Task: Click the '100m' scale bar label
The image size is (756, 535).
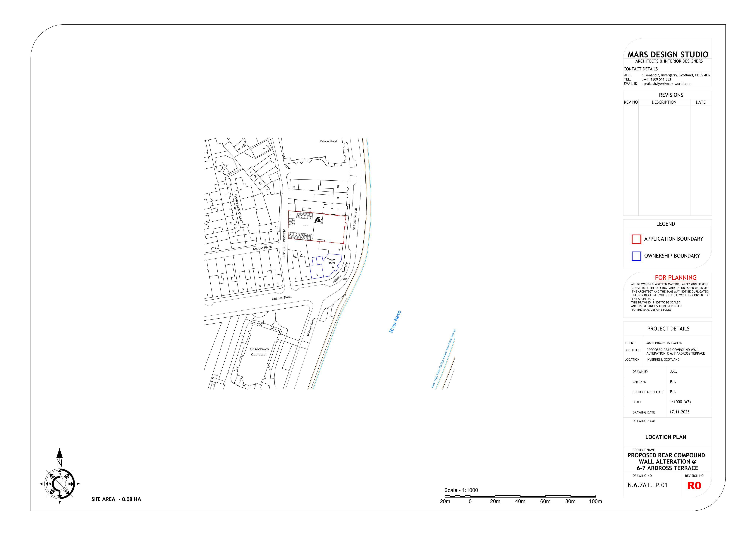Action: pos(595,501)
